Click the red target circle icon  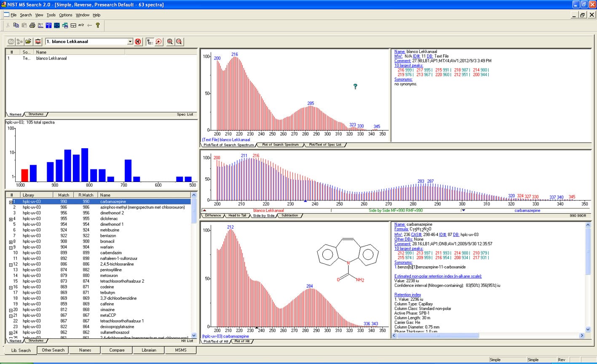pyautogui.click(x=158, y=41)
